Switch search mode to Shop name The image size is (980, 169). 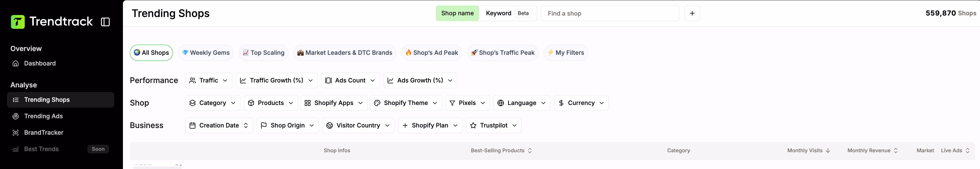(x=457, y=13)
